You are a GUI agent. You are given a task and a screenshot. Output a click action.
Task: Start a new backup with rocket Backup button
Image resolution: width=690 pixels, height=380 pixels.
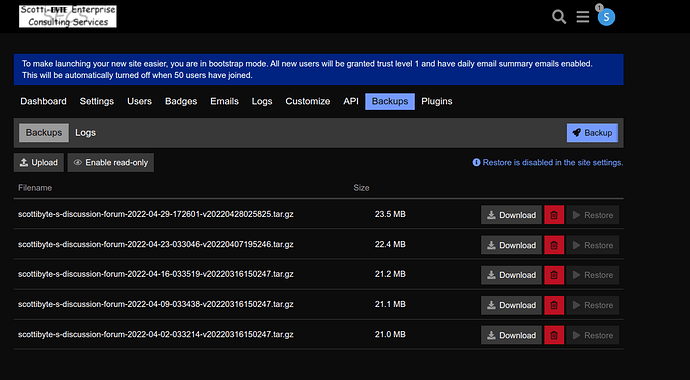(592, 133)
